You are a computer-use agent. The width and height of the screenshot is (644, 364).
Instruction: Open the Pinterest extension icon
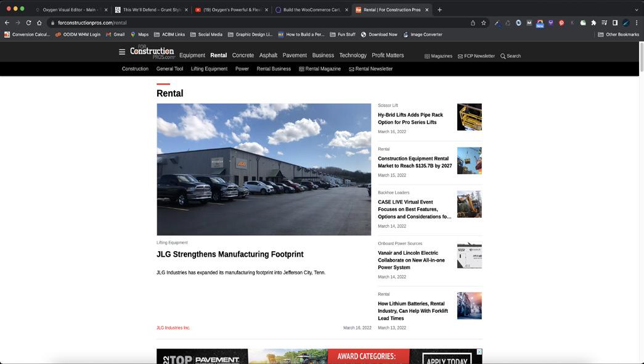(x=561, y=23)
